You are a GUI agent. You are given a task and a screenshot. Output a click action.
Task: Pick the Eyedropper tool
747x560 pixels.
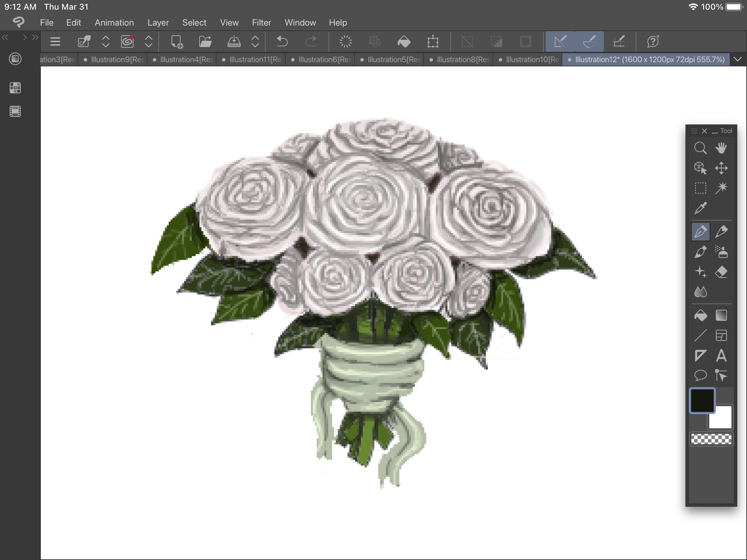pyautogui.click(x=700, y=208)
